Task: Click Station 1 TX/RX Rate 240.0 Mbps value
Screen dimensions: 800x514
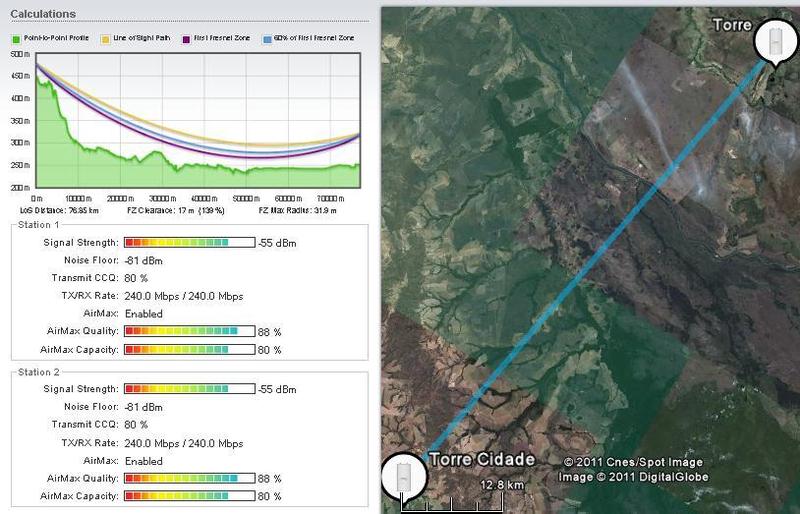Action: pos(184,297)
